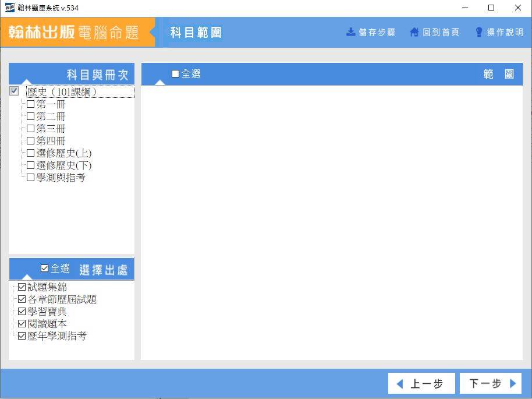Minimize the 翰林題庫系統 window
Screen dimensions: 532x399
pos(465,8)
